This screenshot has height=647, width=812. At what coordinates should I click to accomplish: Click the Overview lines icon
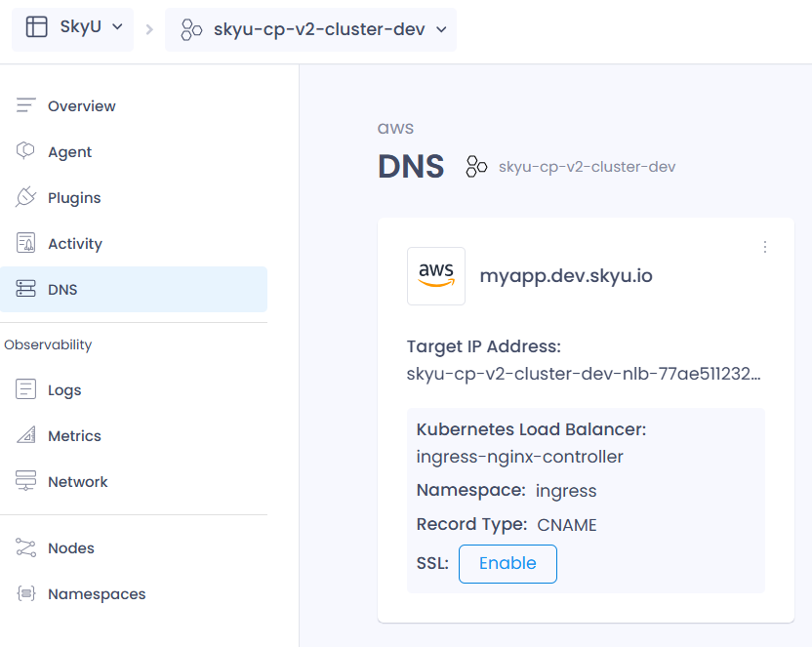(26, 105)
